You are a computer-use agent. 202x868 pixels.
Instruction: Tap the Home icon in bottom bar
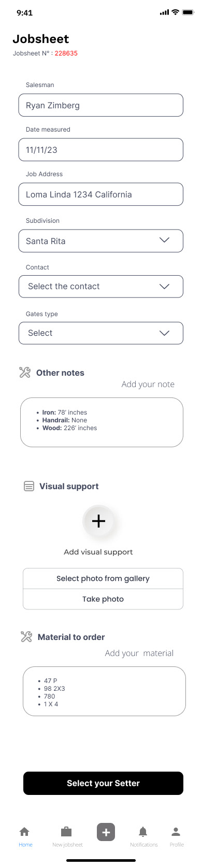coord(24,832)
